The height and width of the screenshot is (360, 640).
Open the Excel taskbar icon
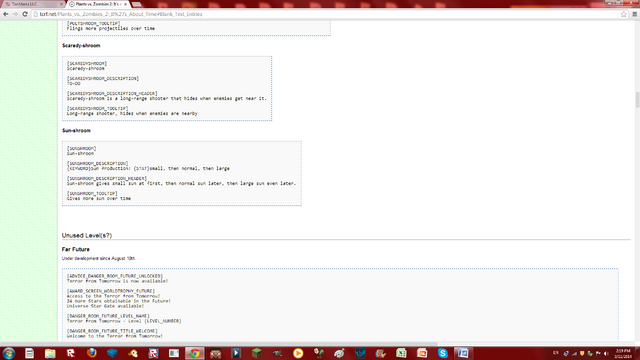click(401, 353)
